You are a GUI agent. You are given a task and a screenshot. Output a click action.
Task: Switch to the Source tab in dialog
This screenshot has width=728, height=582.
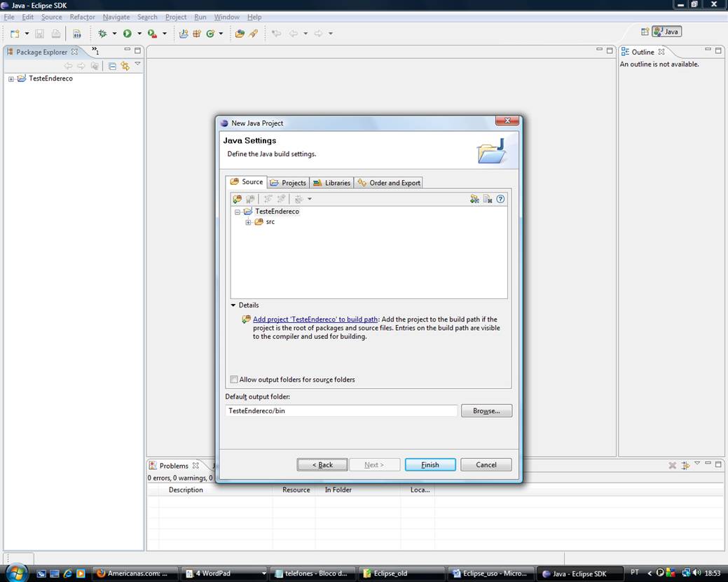247,182
